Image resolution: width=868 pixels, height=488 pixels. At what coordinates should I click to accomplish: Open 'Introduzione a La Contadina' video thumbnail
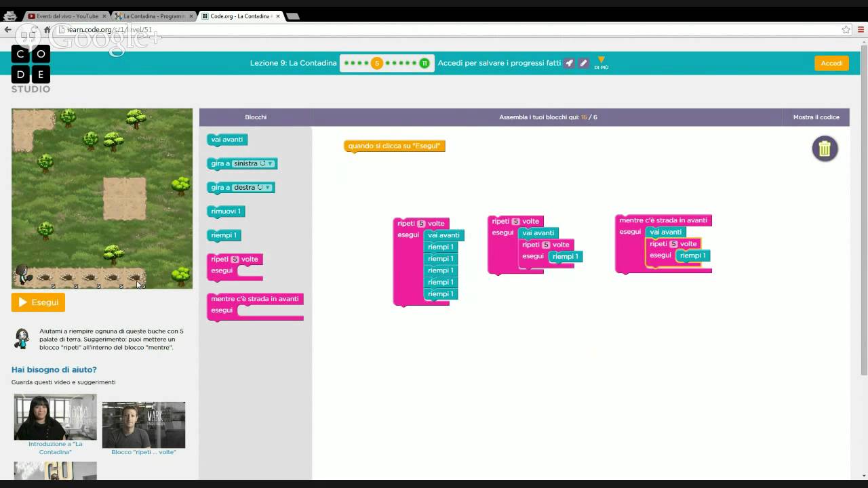point(55,417)
